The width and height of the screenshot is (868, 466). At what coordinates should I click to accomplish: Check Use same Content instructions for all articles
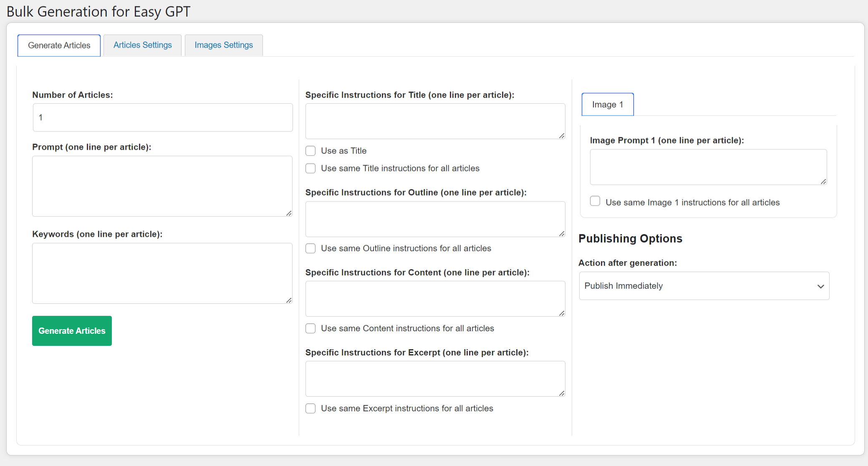click(x=310, y=328)
